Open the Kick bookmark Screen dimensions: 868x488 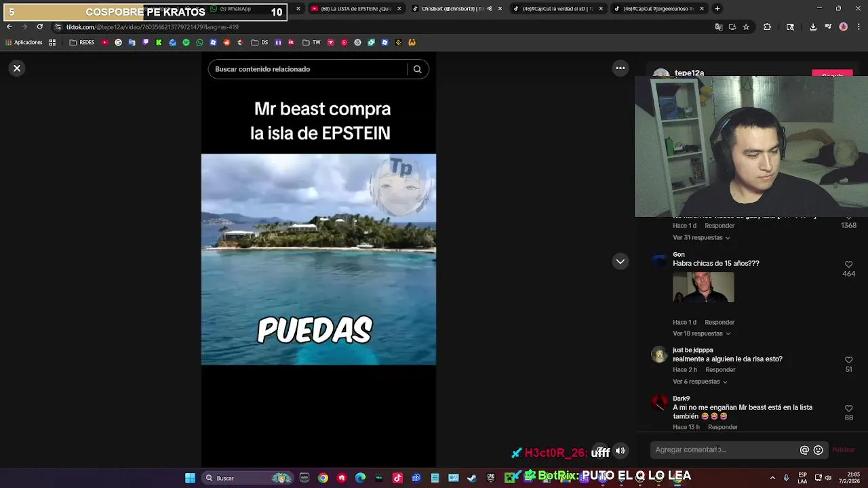point(159,43)
